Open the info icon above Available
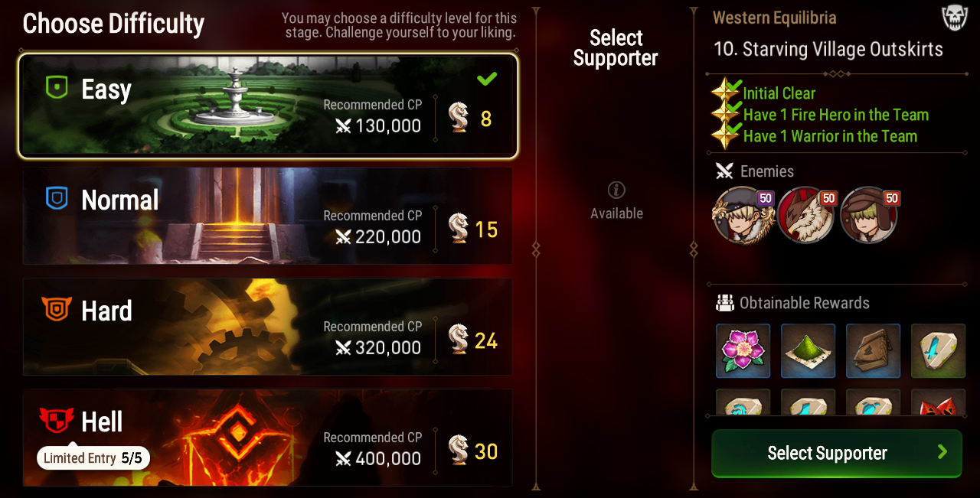 pos(616,190)
